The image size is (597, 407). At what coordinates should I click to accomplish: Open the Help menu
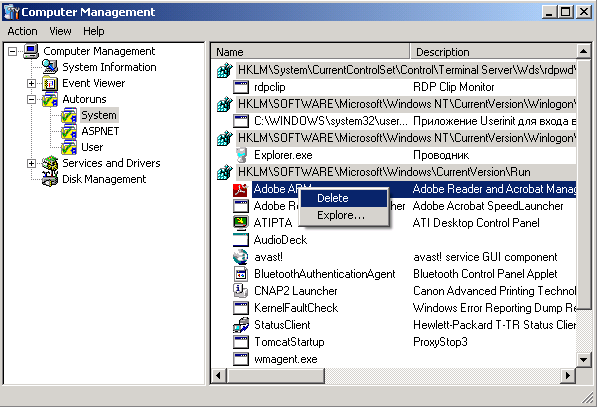coord(94,31)
